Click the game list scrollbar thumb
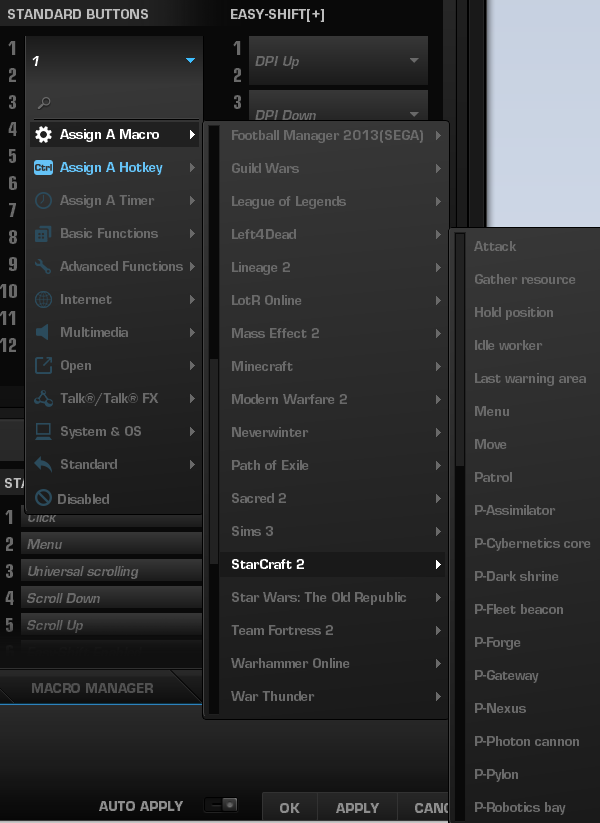 click(x=214, y=462)
